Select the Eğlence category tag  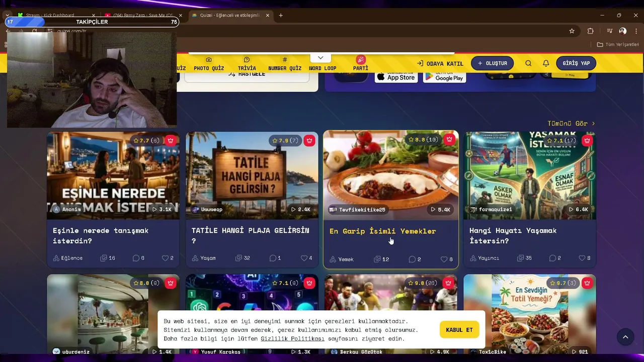[68, 258]
